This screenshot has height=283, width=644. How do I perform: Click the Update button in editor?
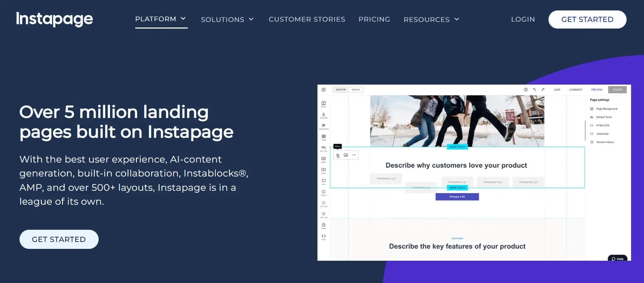click(x=617, y=90)
